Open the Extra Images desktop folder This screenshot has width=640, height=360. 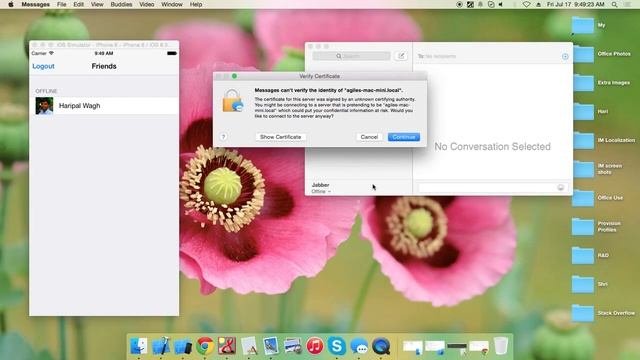tap(583, 82)
